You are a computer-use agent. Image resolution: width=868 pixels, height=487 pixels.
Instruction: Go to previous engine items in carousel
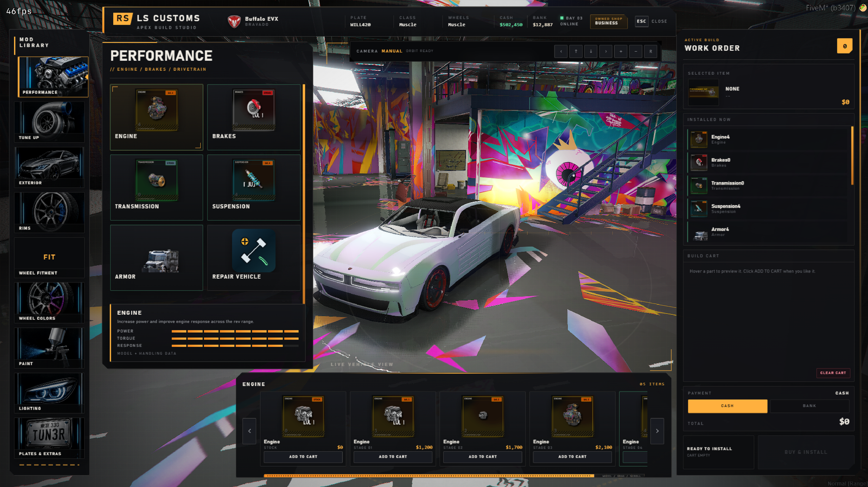click(x=249, y=431)
